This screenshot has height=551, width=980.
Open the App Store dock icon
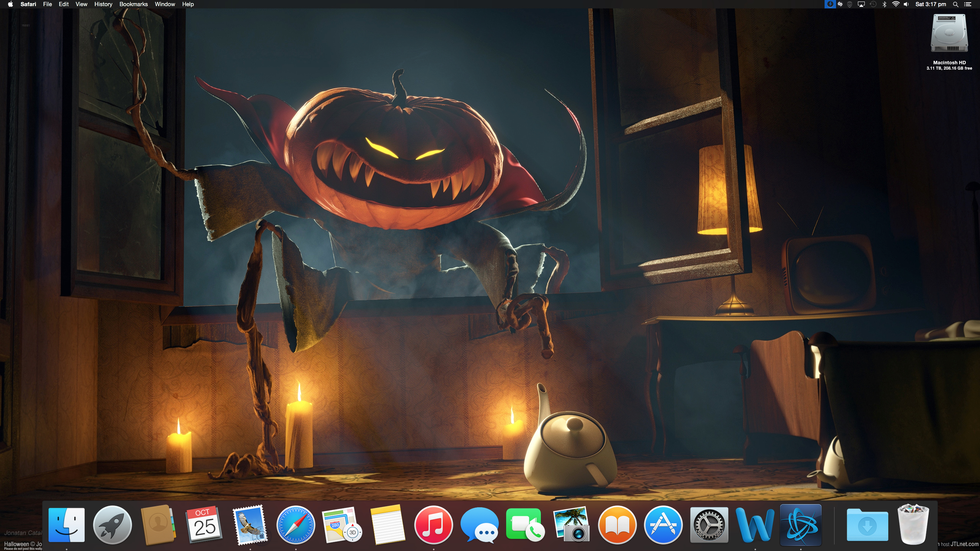(x=663, y=525)
